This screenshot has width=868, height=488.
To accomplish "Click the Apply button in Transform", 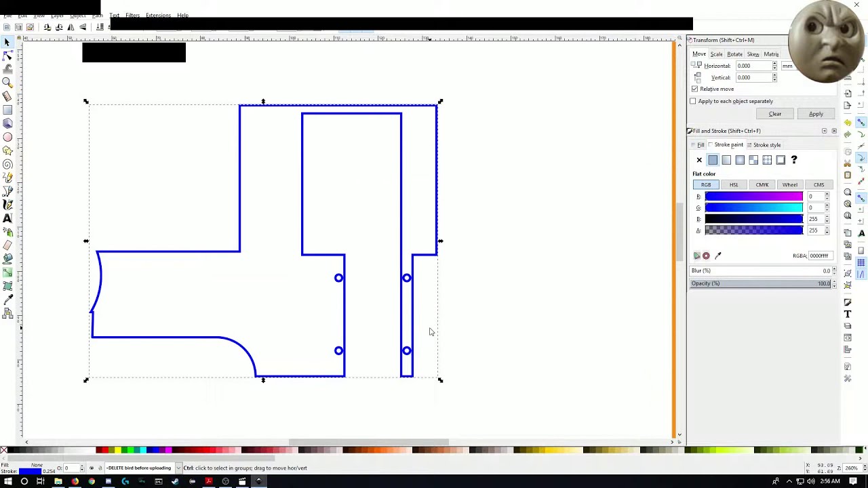I will pos(816,114).
